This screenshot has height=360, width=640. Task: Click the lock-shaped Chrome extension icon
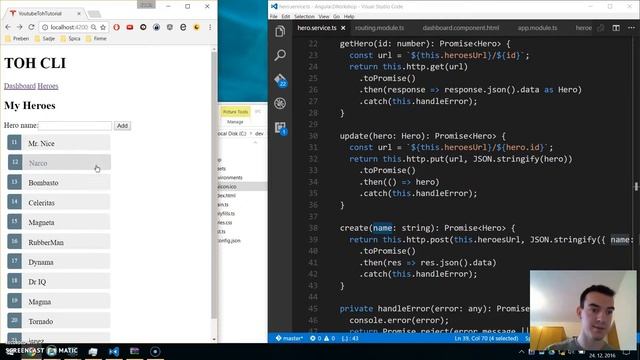click(x=156, y=27)
